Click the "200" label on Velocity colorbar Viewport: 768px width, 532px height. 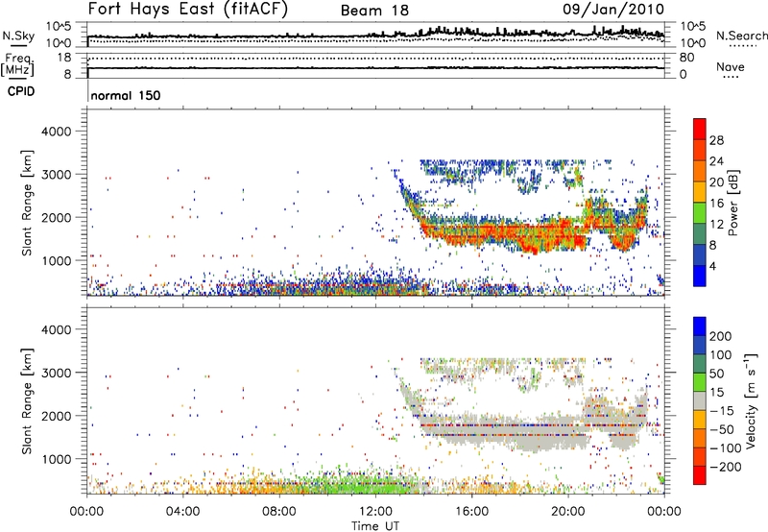click(721, 336)
